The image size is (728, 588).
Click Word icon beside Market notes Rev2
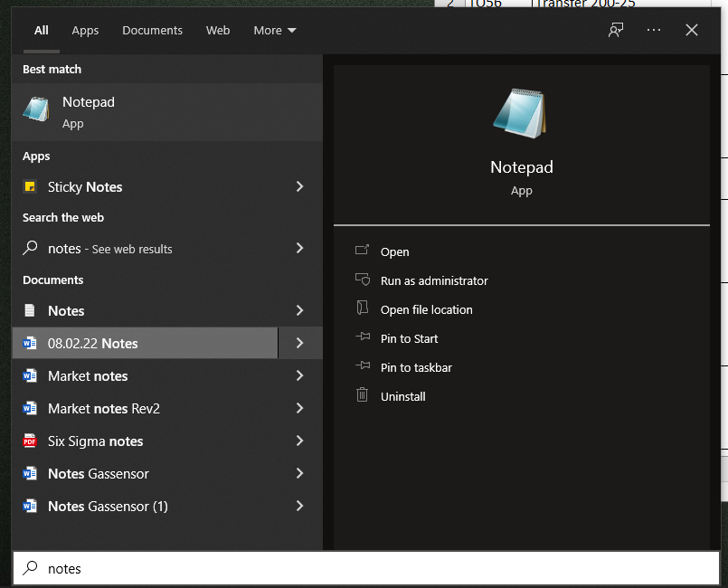pos(30,408)
